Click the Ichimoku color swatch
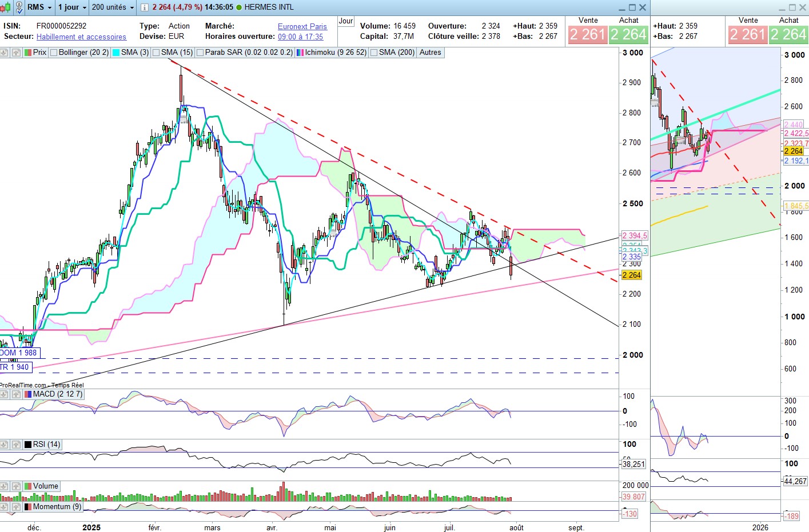Image resolution: width=809 pixels, height=532 pixels. 300,53
